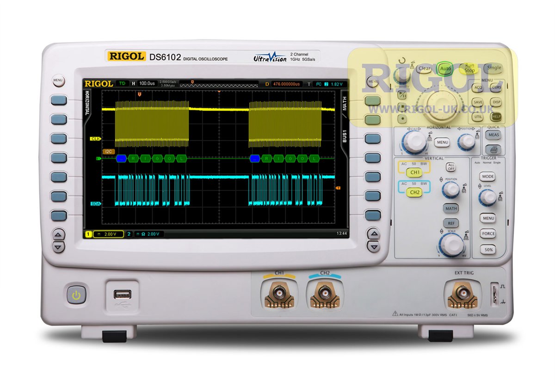The width and height of the screenshot is (555, 392).
Task: Push the trigger MODE button
Action: tap(487, 177)
